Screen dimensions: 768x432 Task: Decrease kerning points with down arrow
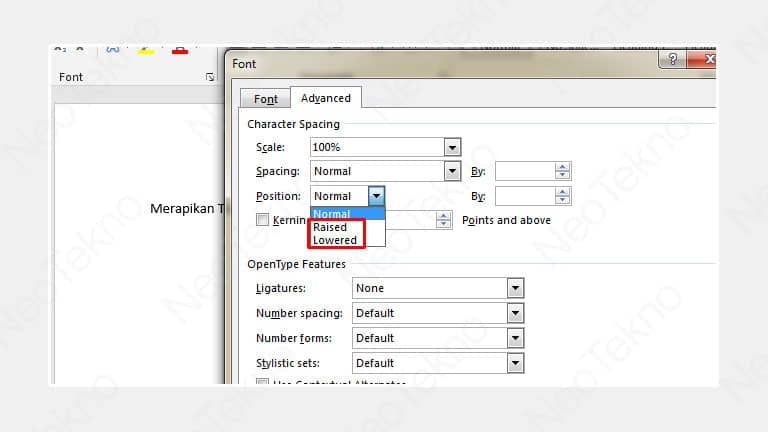coord(443,224)
